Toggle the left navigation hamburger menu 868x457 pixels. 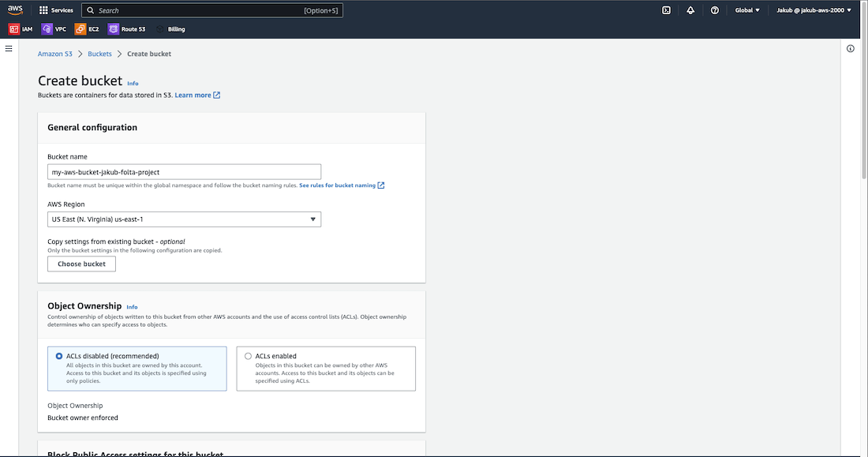pyautogui.click(x=9, y=49)
